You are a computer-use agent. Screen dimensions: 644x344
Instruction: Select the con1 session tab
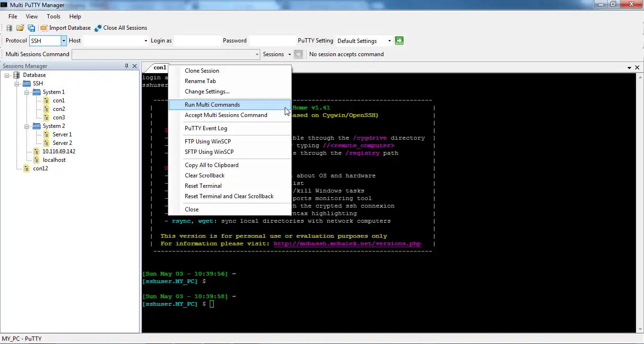tap(160, 67)
